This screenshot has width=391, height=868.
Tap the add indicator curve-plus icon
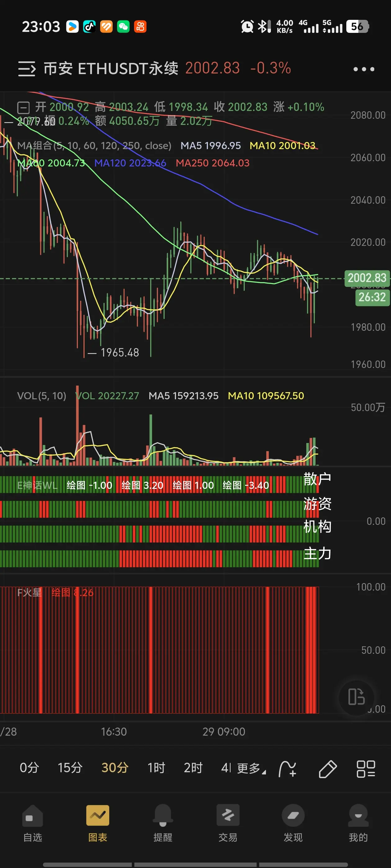(287, 769)
